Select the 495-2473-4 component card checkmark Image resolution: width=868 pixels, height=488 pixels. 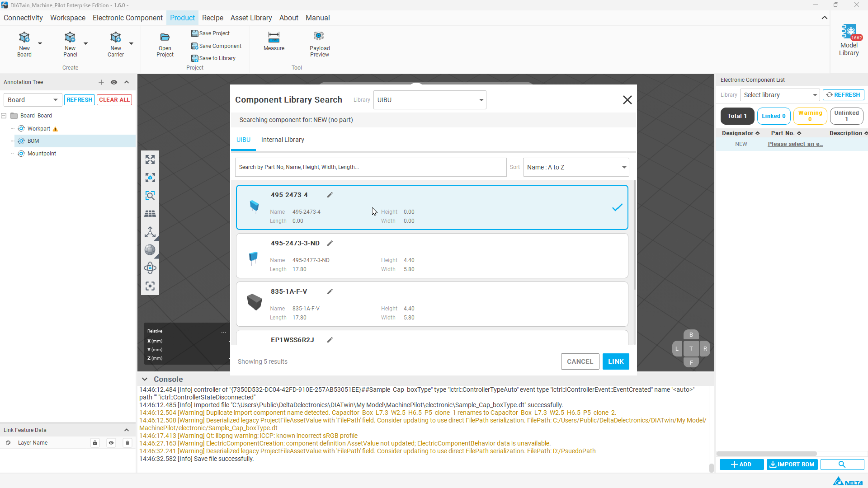pyautogui.click(x=617, y=207)
